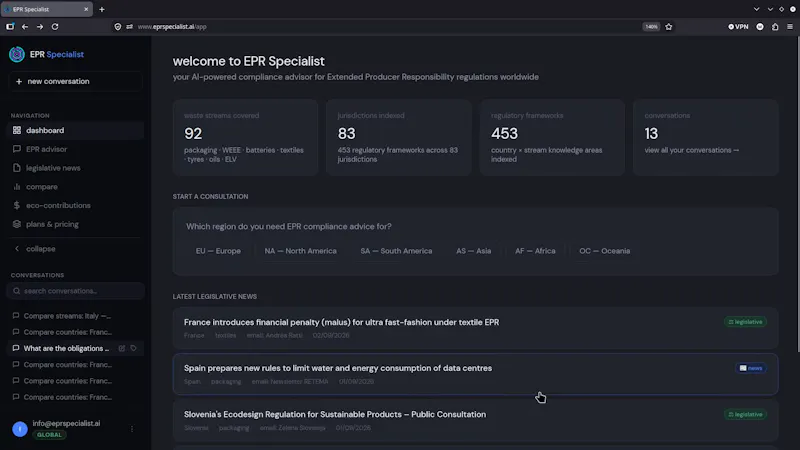
Task: Select OC — Oceania region
Action: pos(604,251)
